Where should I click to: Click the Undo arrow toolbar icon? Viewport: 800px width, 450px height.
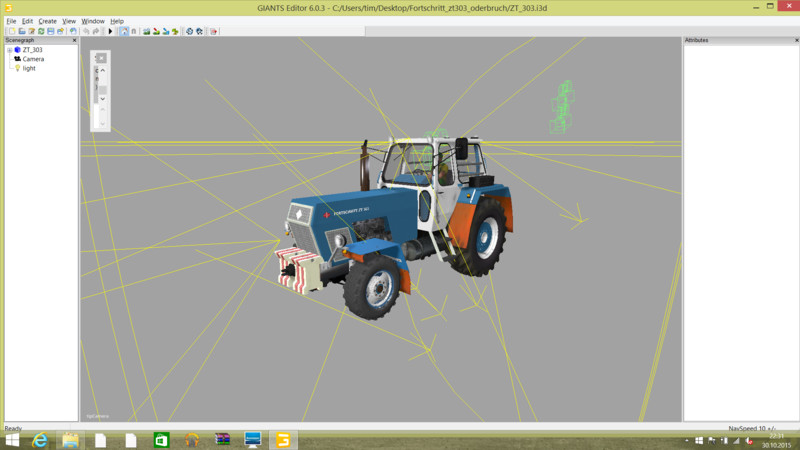(86, 32)
